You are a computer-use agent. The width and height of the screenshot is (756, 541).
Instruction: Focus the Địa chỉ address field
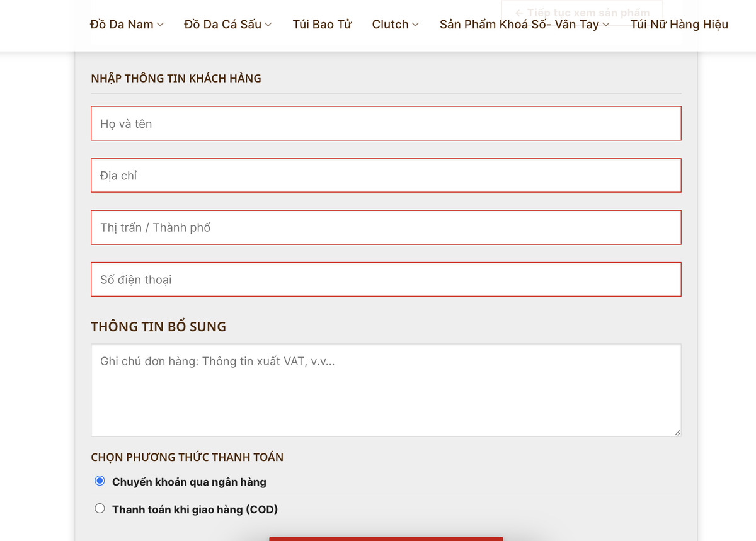pos(386,176)
